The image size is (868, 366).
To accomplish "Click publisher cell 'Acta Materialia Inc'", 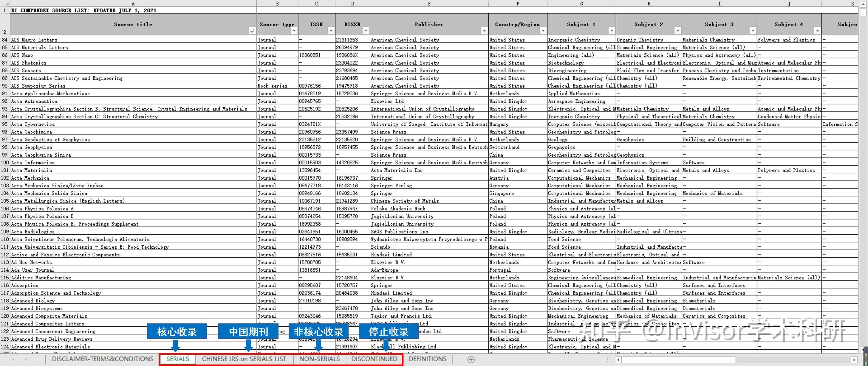I will 429,170.
